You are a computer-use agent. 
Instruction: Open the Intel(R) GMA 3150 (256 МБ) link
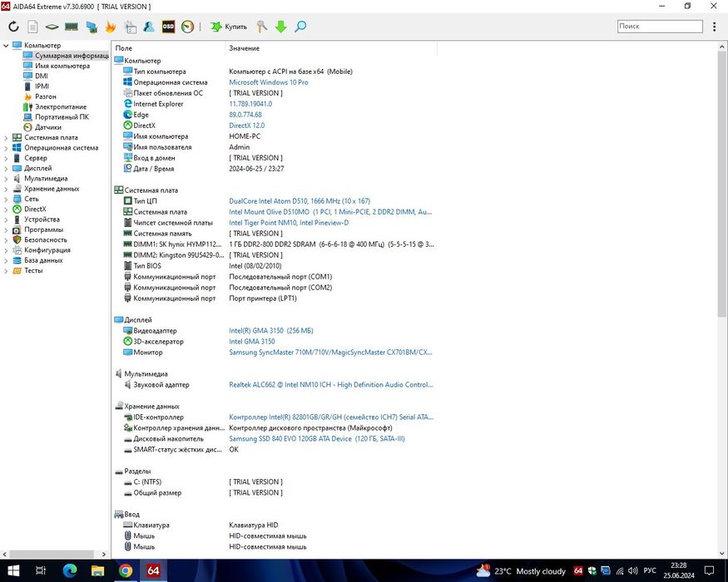pyautogui.click(x=271, y=330)
